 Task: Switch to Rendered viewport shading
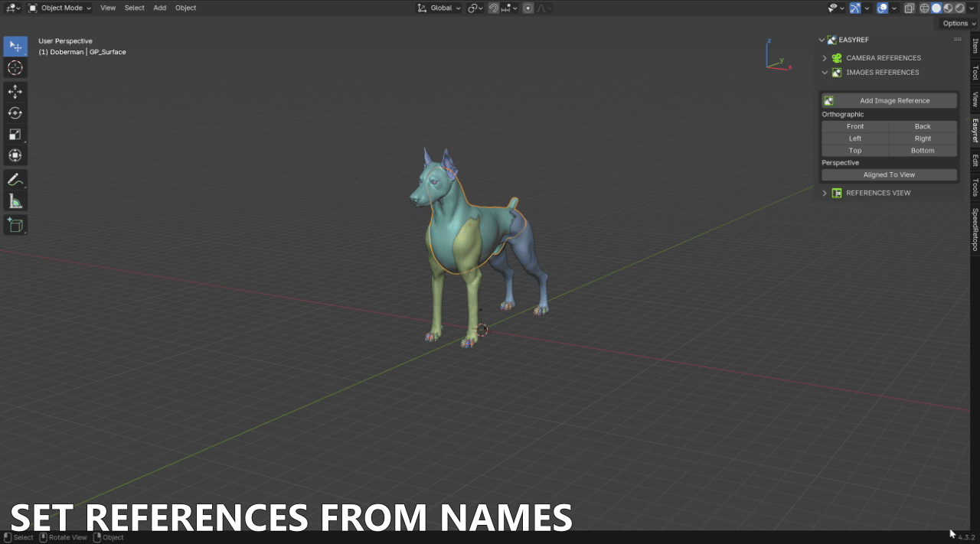[x=959, y=8]
